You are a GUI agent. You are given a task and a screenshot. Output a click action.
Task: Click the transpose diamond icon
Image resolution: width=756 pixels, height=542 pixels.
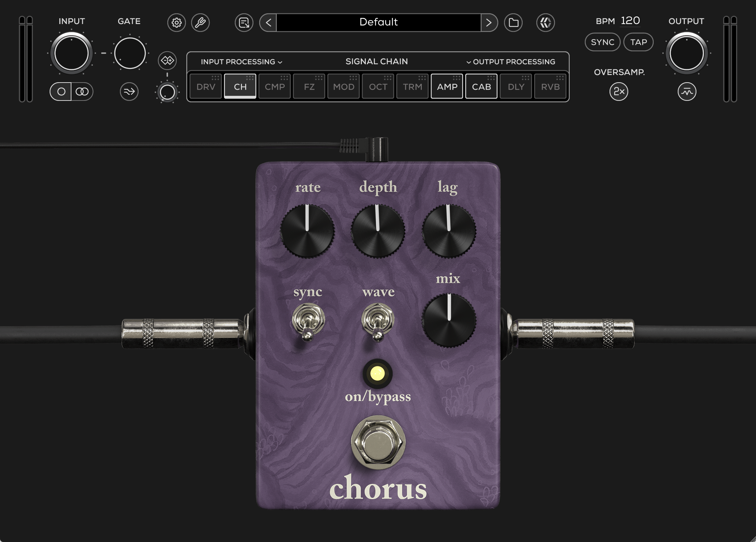167,61
